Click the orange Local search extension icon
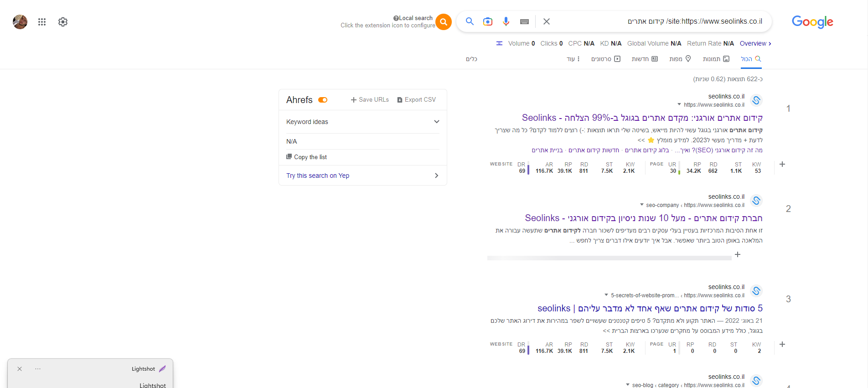This screenshot has width=868, height=388. [444, 22]
